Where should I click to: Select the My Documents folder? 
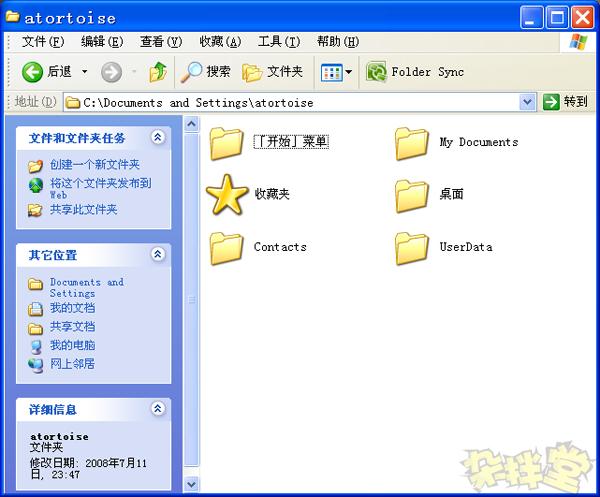tap(412, 143)
